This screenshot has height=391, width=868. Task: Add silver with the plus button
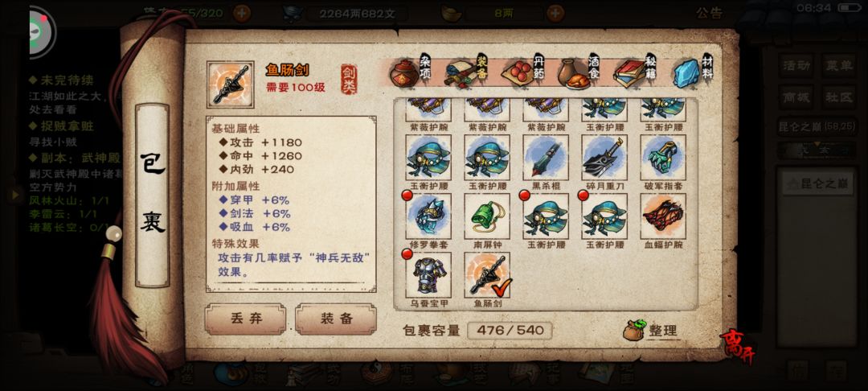point(555,14)
